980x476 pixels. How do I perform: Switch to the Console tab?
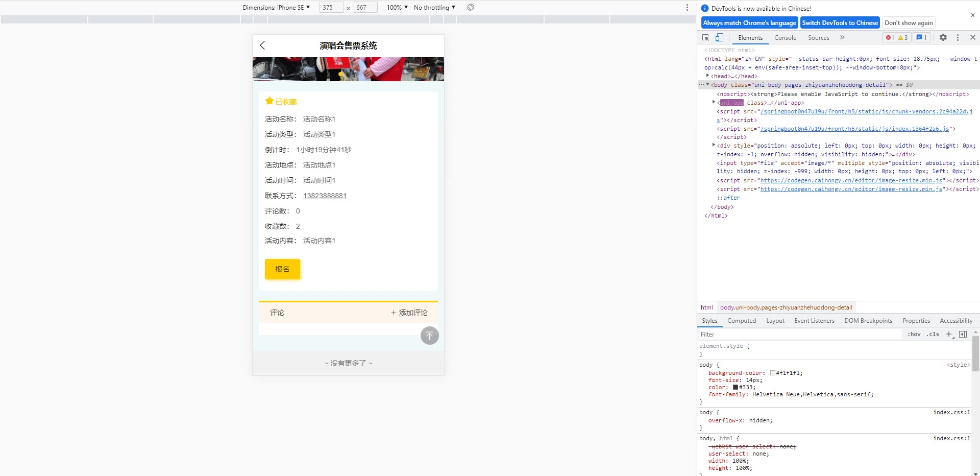785,38
